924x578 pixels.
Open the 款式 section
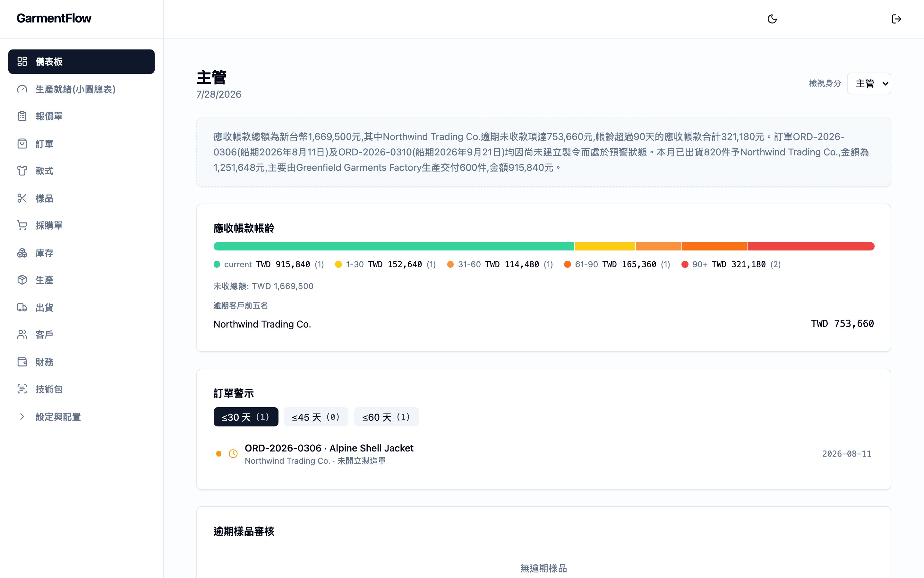81,171
